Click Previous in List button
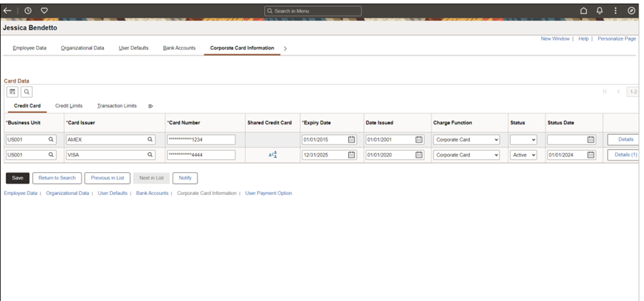The image size is (644, 301). [107, 178]
